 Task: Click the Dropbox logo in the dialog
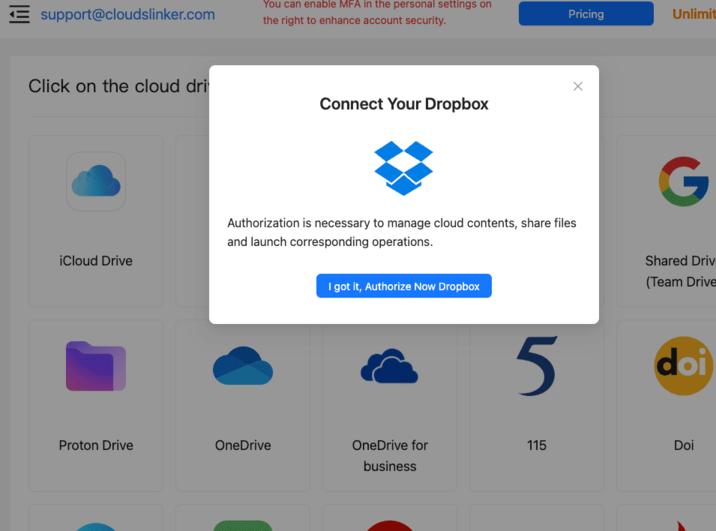click(404, 168)
